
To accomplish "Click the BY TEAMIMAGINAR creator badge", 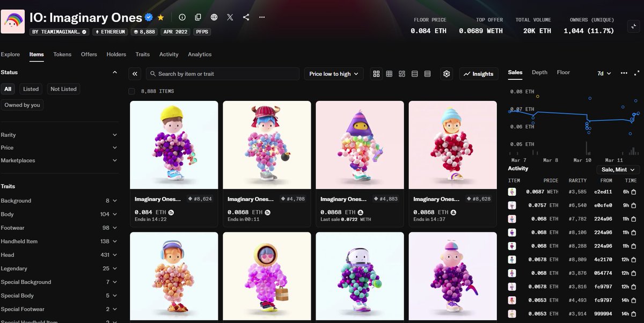I will click(x=60, y=32).
